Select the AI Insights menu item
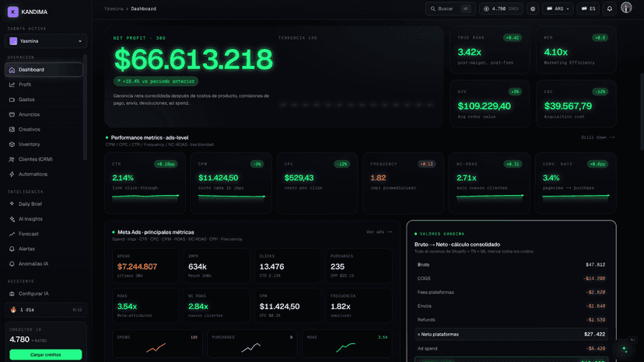Image resolution: width=644 pixels, height=362 pixels. 44,219
